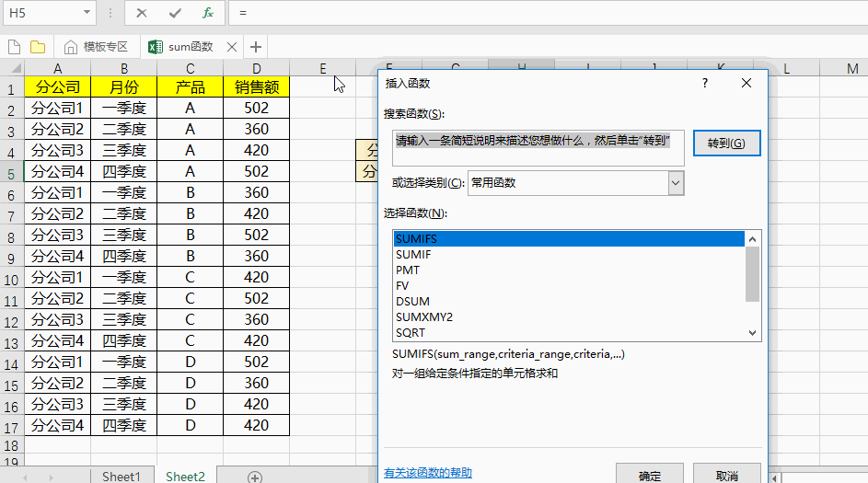Click the fx insert function icon

pos(208,13)
